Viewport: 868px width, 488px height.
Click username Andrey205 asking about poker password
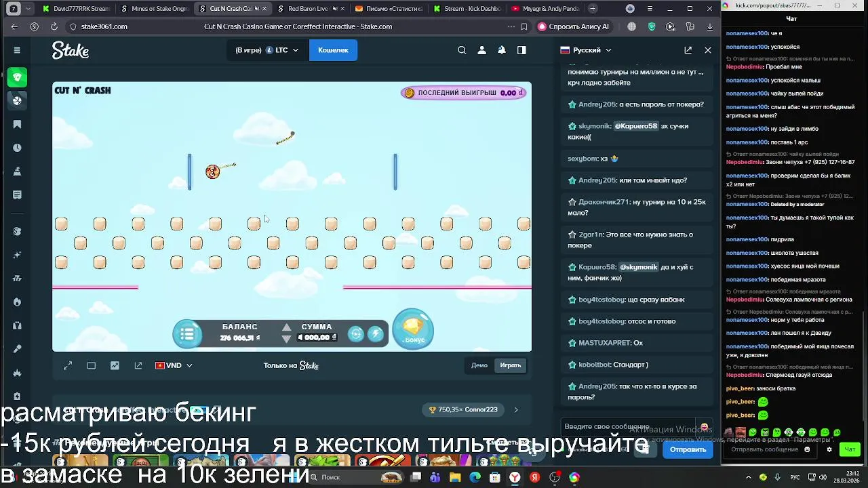597,104
